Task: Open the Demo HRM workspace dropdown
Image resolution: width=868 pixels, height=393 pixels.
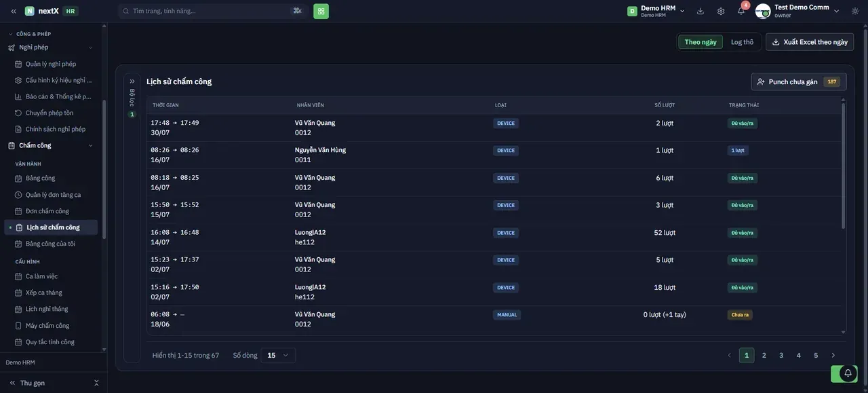Action: pyautogui.click(x=656, y=11)
